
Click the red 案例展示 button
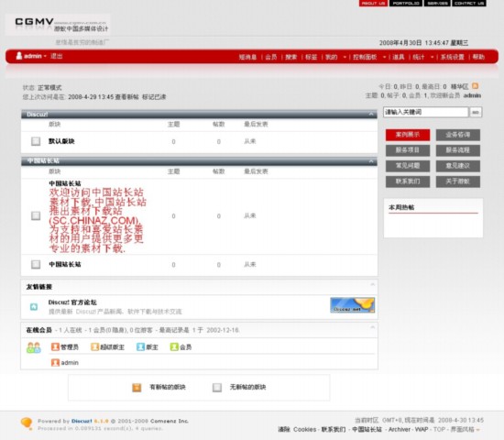[x=408, y=135]
